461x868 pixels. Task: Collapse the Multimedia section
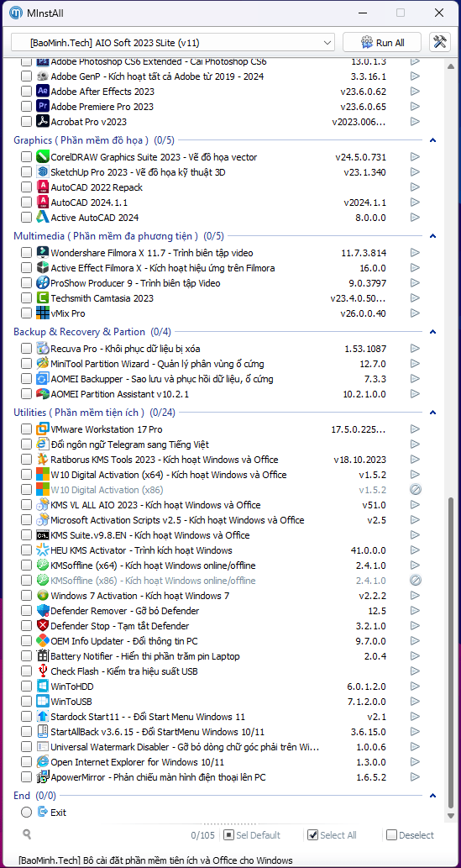[433, 236]
